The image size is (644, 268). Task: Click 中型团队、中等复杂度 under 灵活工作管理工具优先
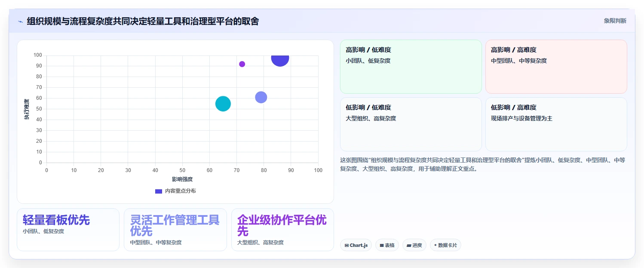point(156,243)
